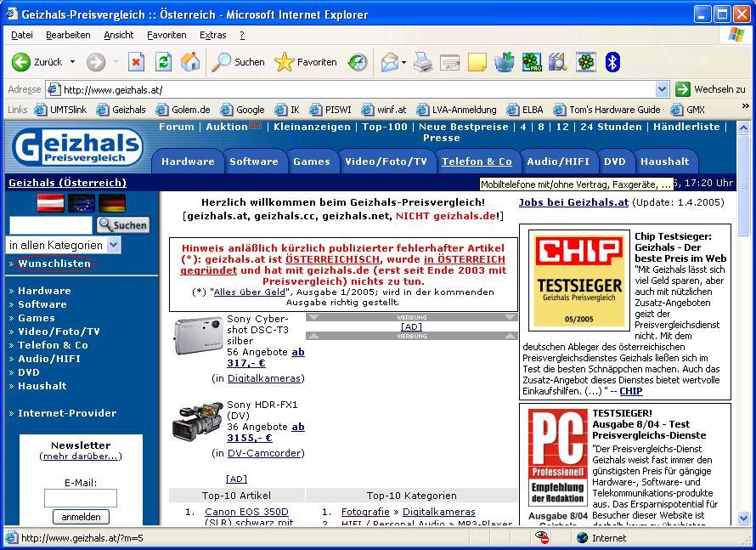Click the research books icon
The image size is (756, 550).
click(x=558, y=62)
